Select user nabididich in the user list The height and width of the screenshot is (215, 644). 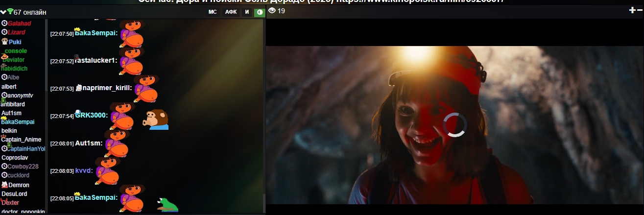[15, 69]
